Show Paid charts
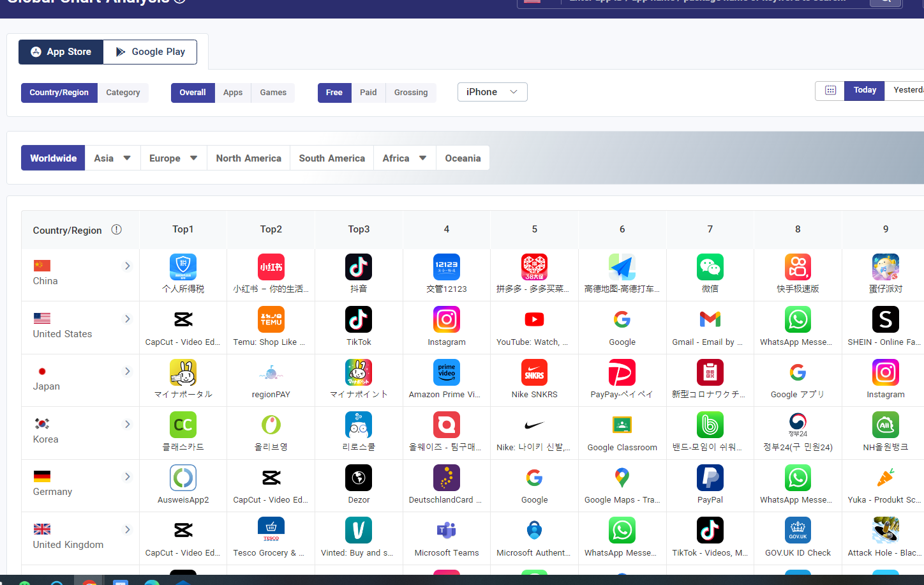 (x=368, y=93)
